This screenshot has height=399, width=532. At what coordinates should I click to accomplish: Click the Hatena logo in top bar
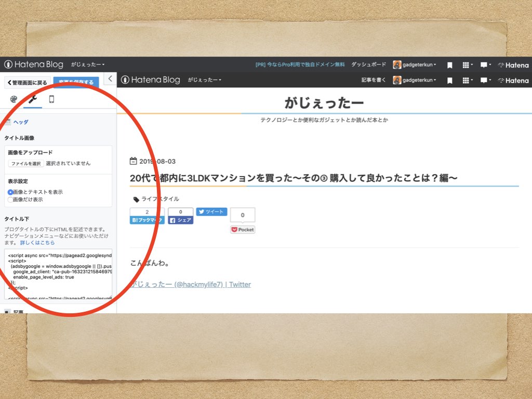pos(513,65)
